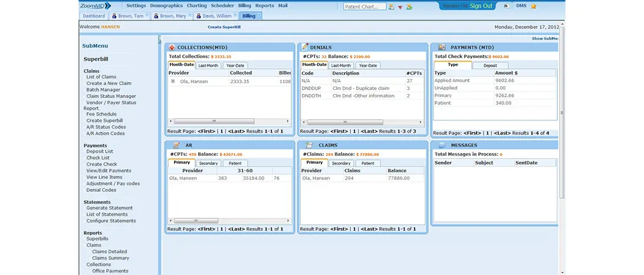Switch to the Dashboard tab

[x=94, y=16]
